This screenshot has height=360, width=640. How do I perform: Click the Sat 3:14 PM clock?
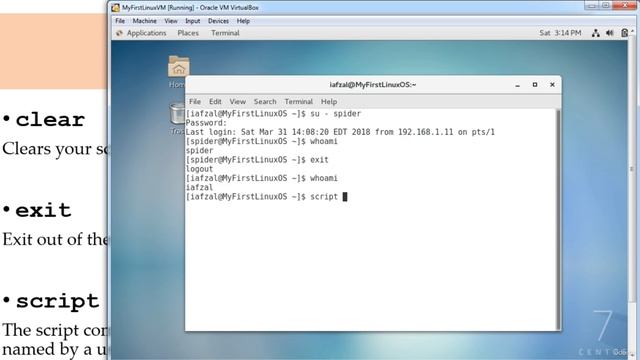coord(560,33)
